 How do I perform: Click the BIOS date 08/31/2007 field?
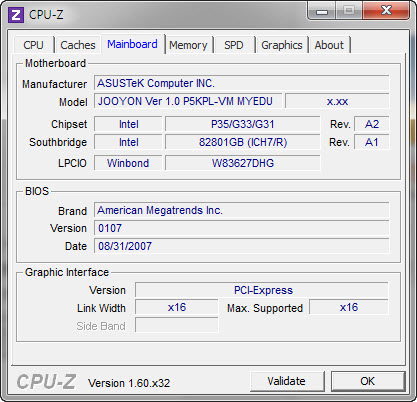coord(242,246)
